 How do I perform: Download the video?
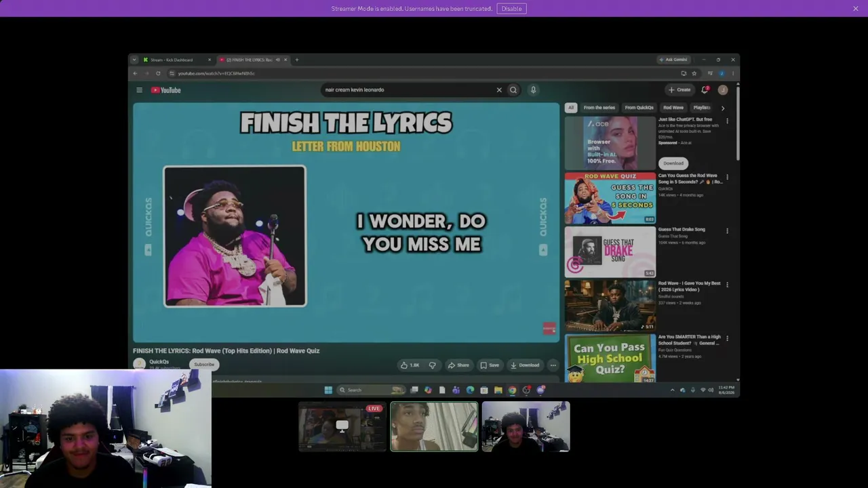(525, 365)
